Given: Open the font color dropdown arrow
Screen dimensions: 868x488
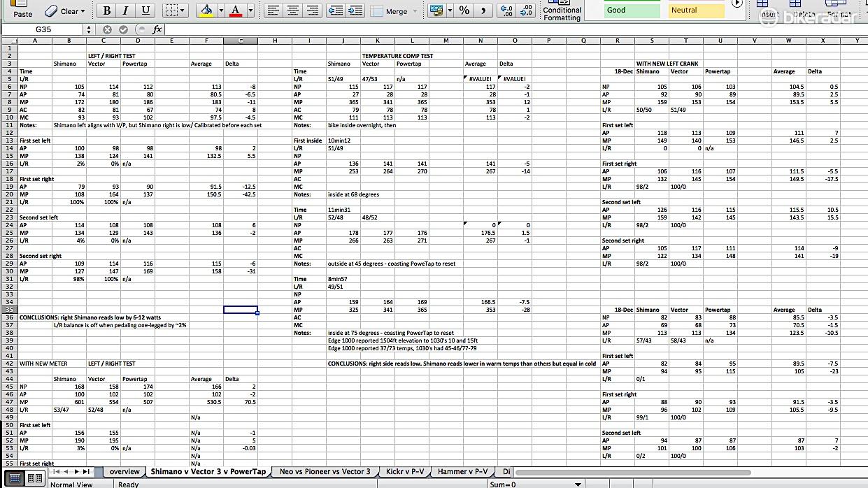Looking at the screenshot, I should tap(250, 11).
